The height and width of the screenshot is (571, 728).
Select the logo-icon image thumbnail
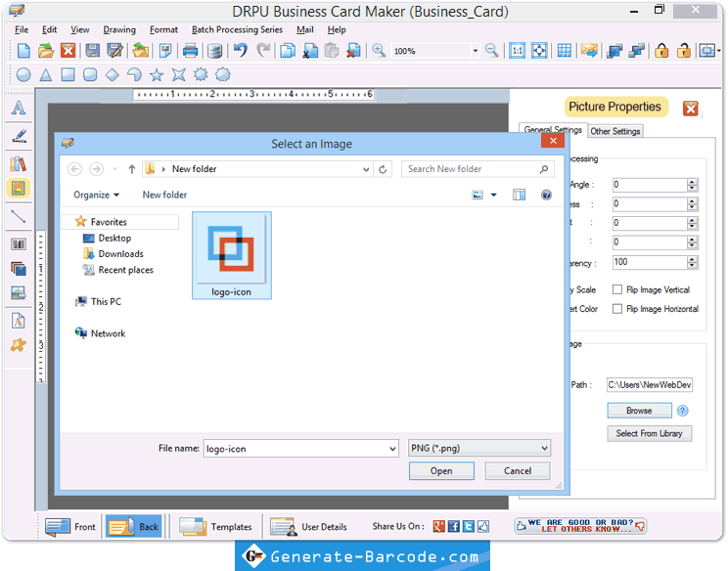coord(232,255)
